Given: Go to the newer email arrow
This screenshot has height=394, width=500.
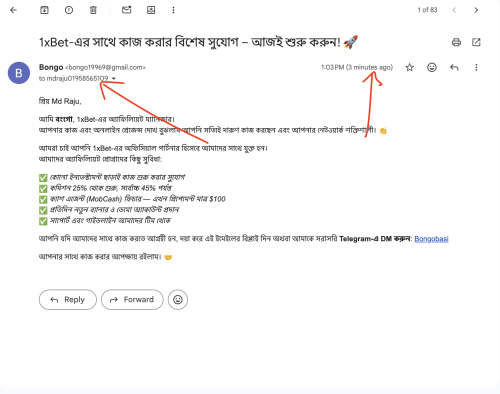Looking at the screenshot, I should pos(454,10).
